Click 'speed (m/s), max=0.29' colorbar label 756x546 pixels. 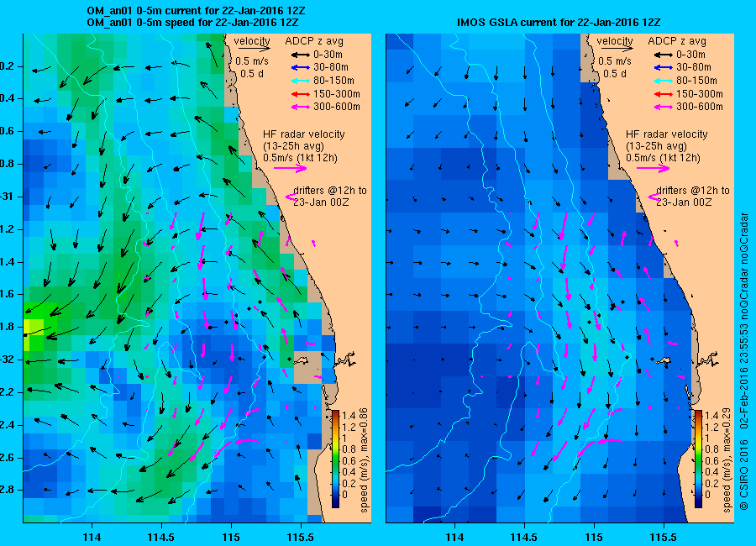pyautogui.click(x=727, y=460)
